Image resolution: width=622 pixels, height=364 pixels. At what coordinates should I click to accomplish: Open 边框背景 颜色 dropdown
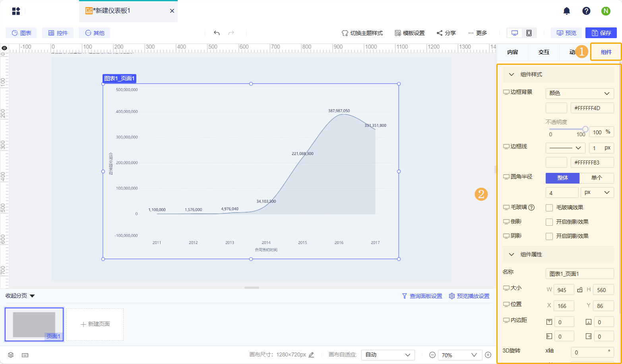point(579,93)
